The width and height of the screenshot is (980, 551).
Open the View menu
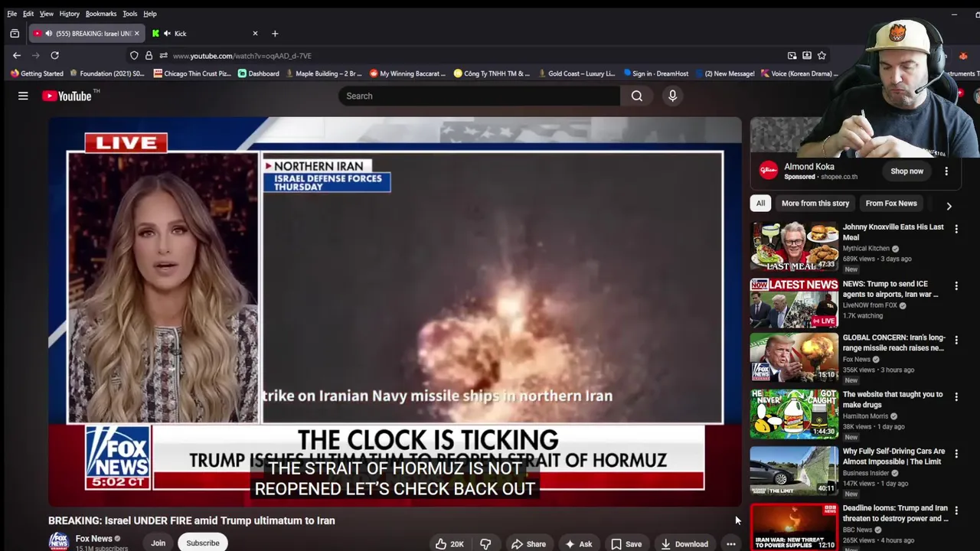(47, 14)
